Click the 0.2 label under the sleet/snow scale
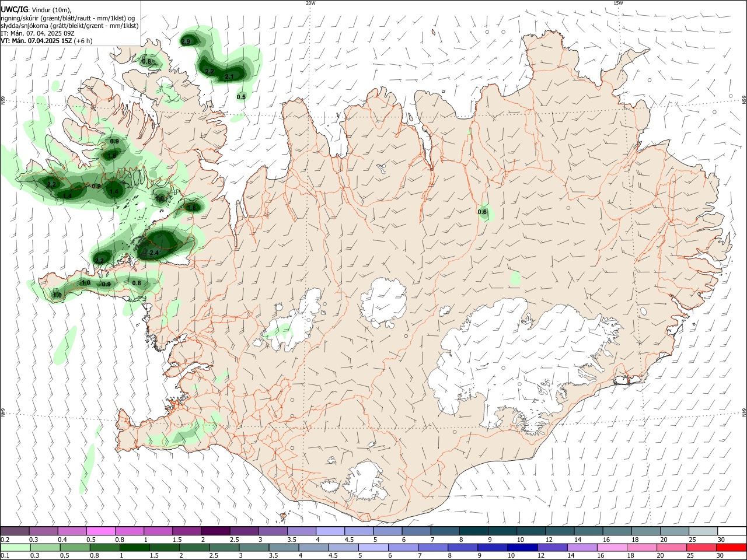The image size is (747, 560). [5, 539]
